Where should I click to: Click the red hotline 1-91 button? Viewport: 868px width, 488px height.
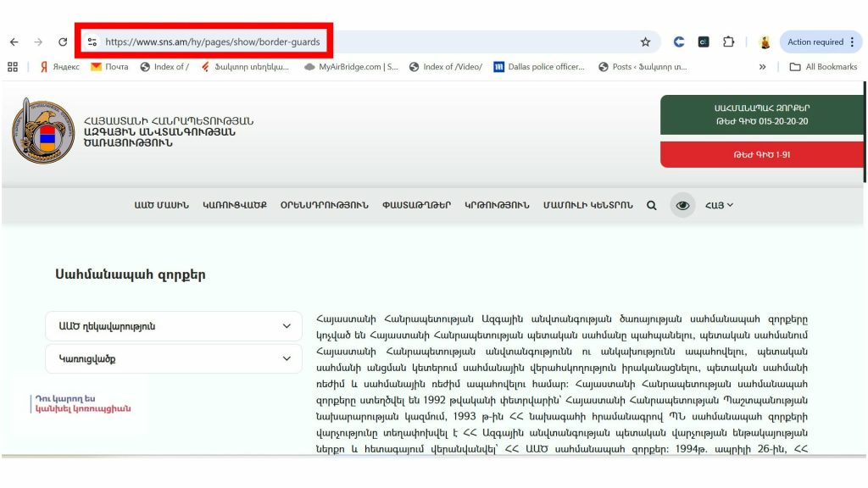click(760, 155)
